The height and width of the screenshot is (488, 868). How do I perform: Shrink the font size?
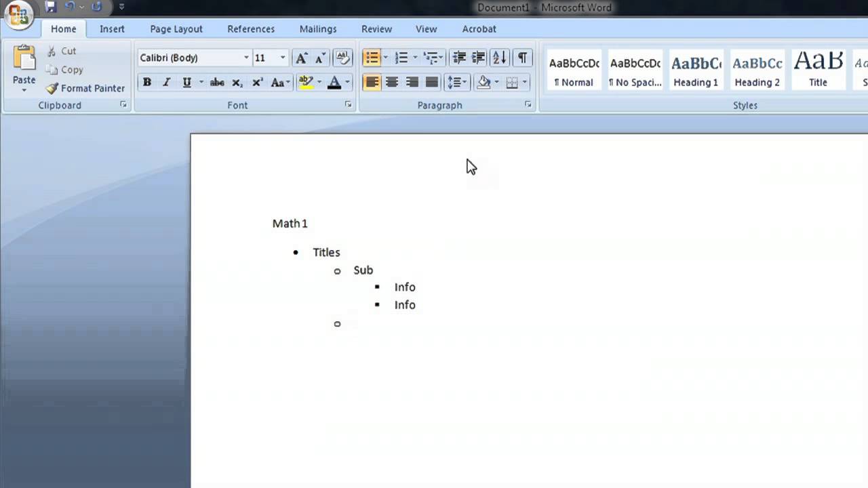(x=320, y=58)
